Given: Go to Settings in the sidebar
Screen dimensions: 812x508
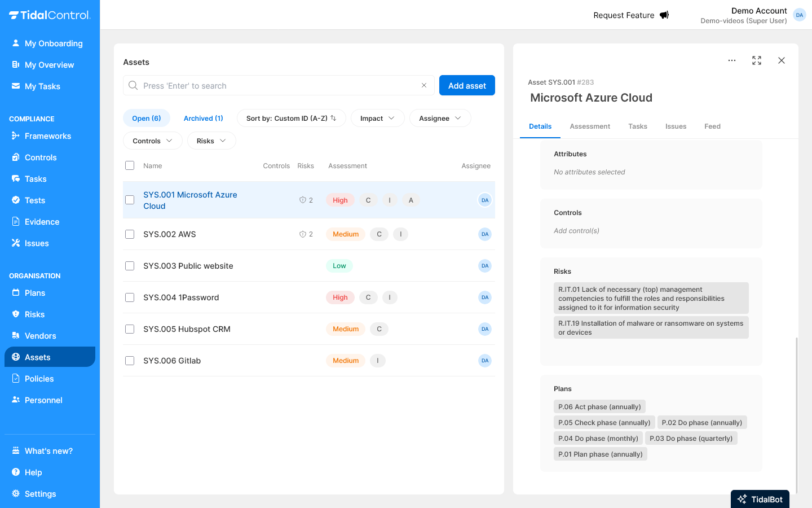Looking at the screenshot, I should (x=40, y=494).
